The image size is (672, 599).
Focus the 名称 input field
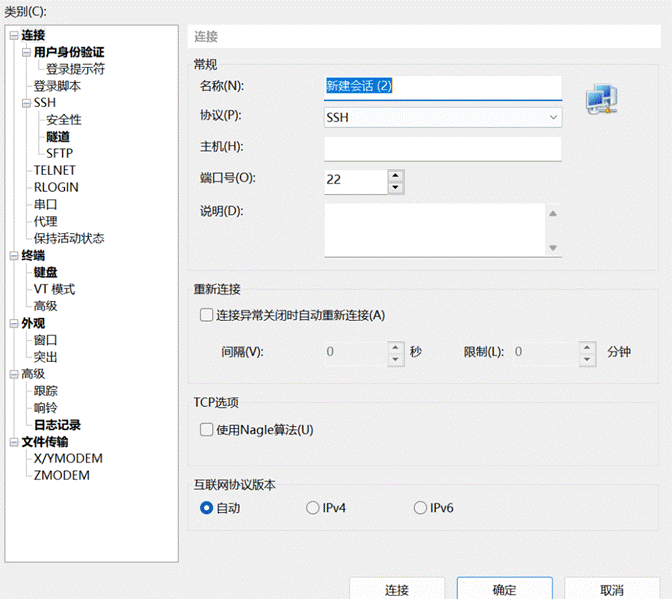[443, 88]
